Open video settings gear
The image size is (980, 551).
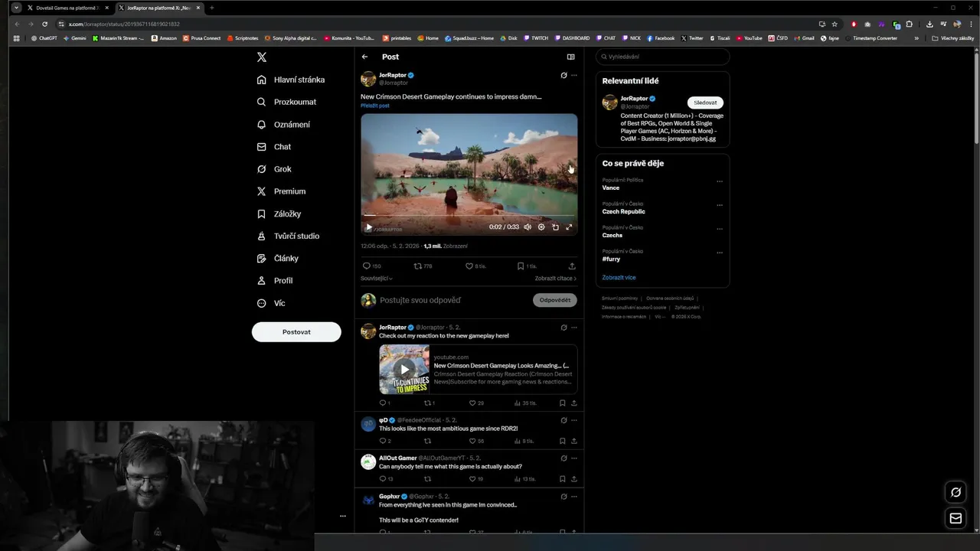[541, 227]
